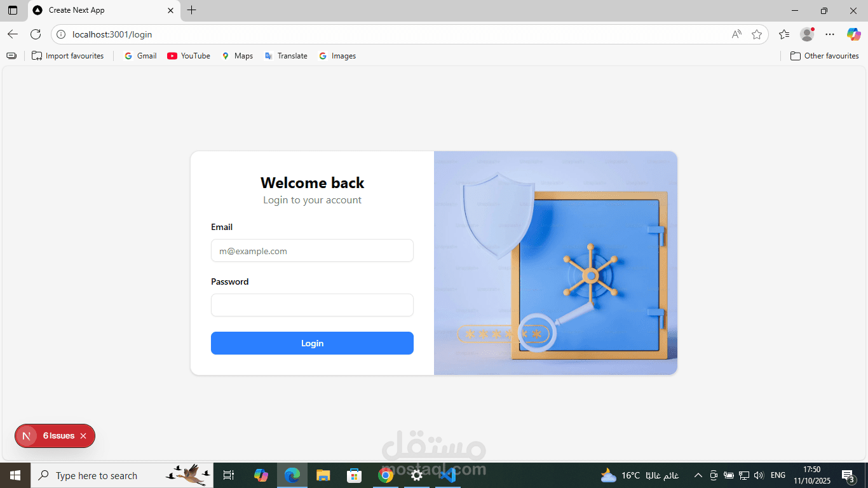Open the Read aloud icon
Screen dimensions: 868x488
pyautogui.click(x=736, y=34)
